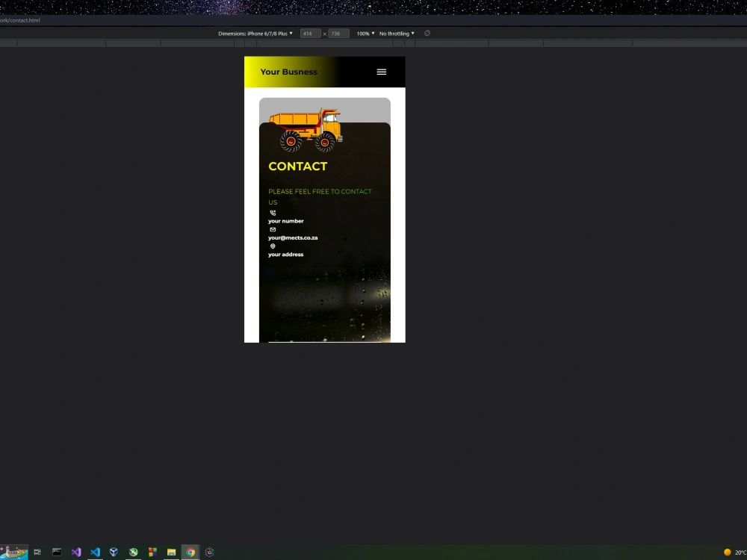Viewport: 747px width, 560px height.
Task: Click the weather sun icon in system tray
Action: pyautogui.click(x=728, y=553)
